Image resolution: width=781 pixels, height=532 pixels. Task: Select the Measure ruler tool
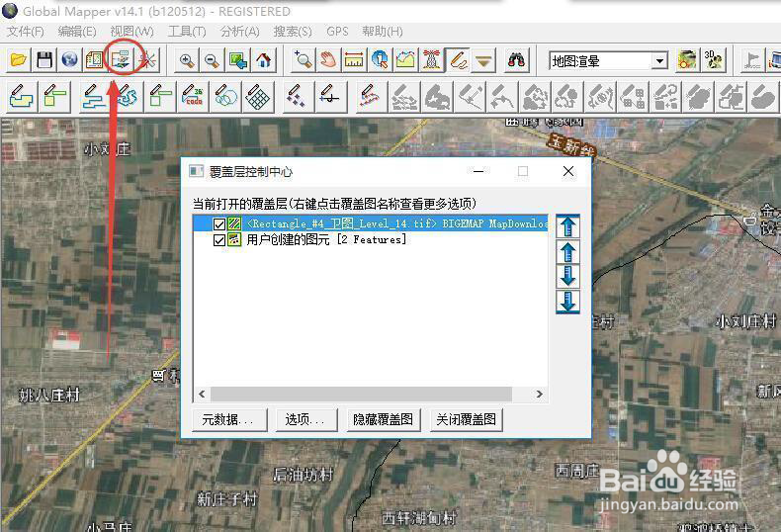(x=354, y=60)
